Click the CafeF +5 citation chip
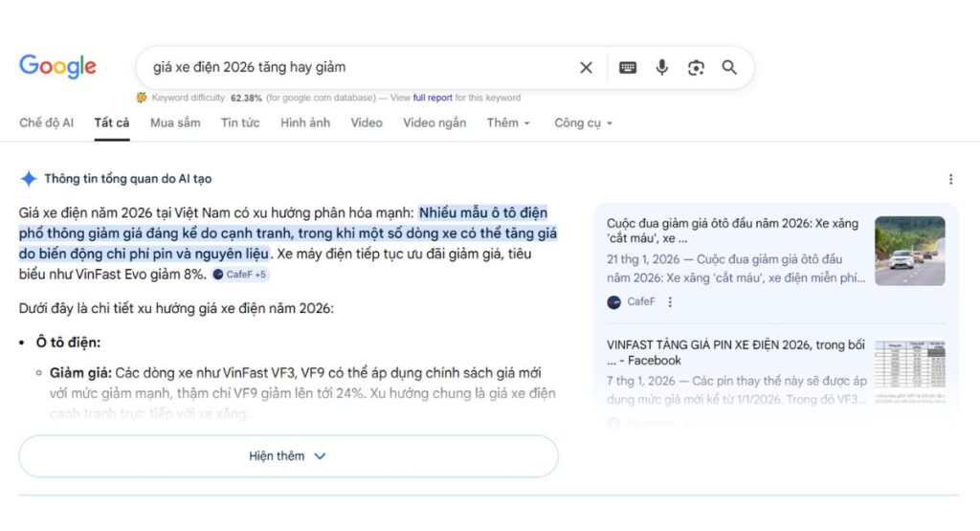980x531 pixels. click(240, 275)
